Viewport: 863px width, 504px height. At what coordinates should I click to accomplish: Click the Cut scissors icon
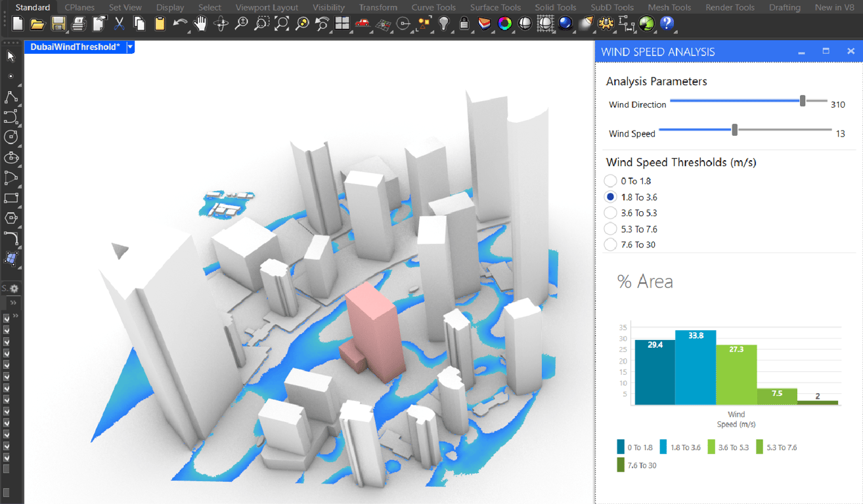pyautogui.click(x=119, y=24)
